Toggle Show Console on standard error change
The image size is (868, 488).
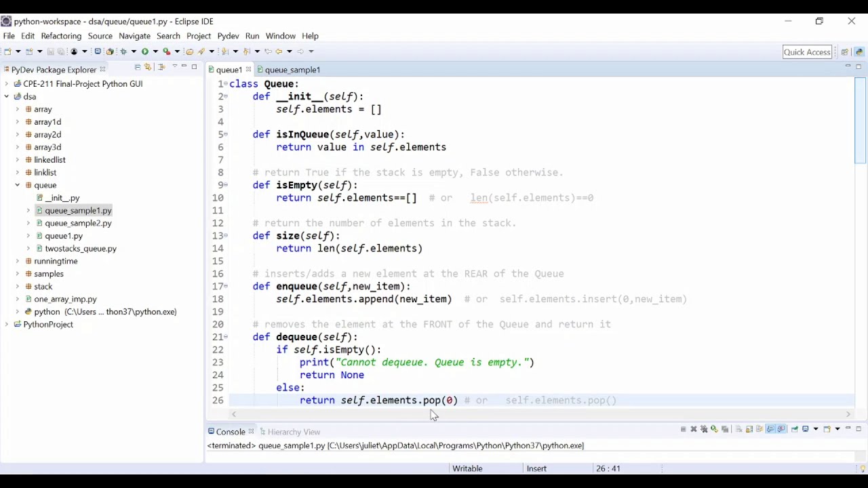pos(781,429)
